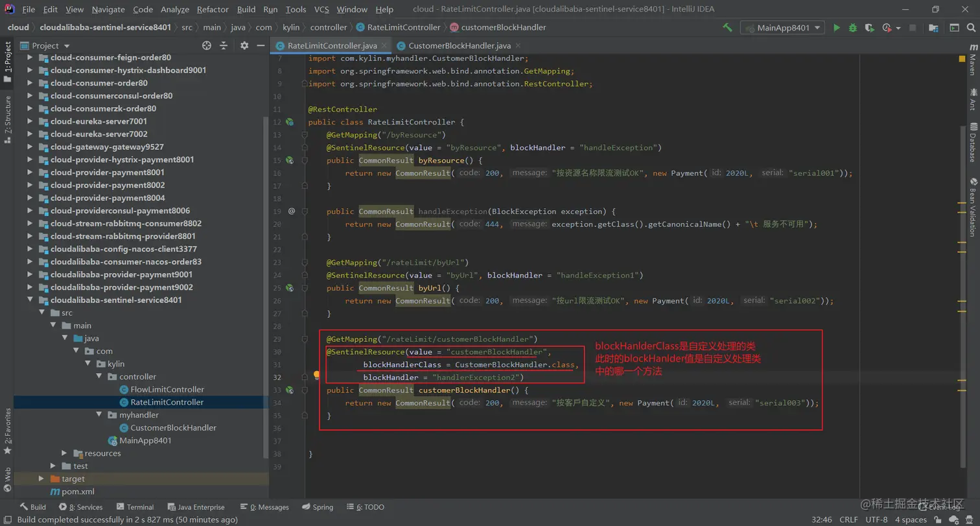This screenshot has height=526, width=980.
Task: Open the MainApp8401 run configuration dropdown
Action: pos(783,28)
